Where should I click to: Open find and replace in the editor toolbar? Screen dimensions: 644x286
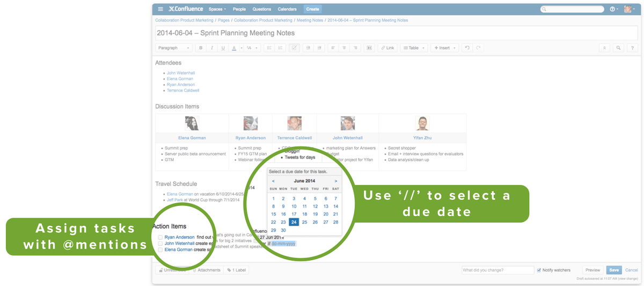tap(619, 48)
